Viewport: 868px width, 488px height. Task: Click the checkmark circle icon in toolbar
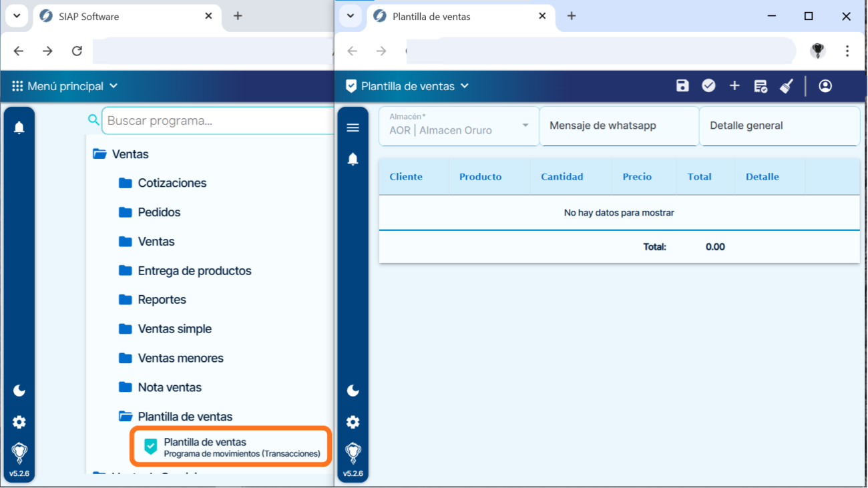pyautogui.click(x=708, y=85)
